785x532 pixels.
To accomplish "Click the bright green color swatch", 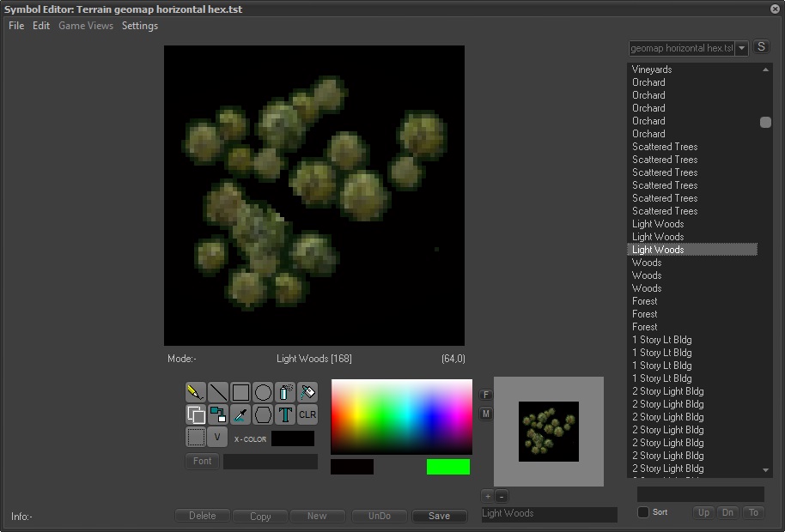I will (x=448, y=467).
